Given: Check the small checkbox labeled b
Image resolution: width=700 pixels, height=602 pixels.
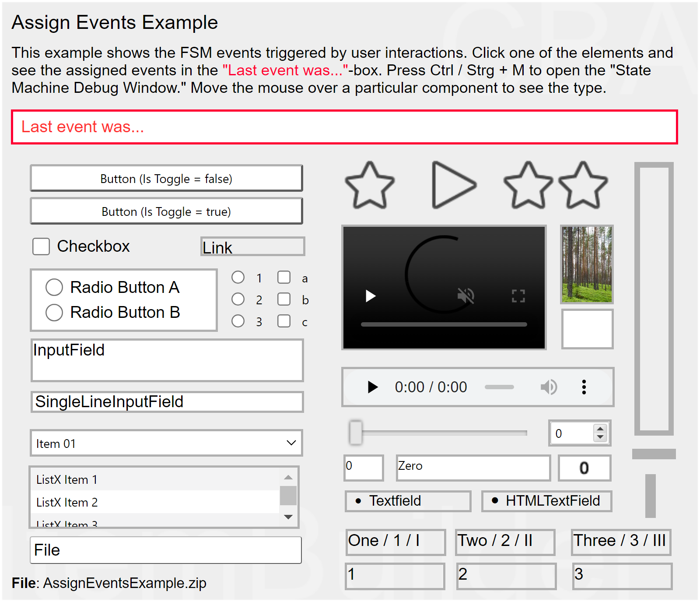Looking at the screenshot, I should [x=284, y=299].
